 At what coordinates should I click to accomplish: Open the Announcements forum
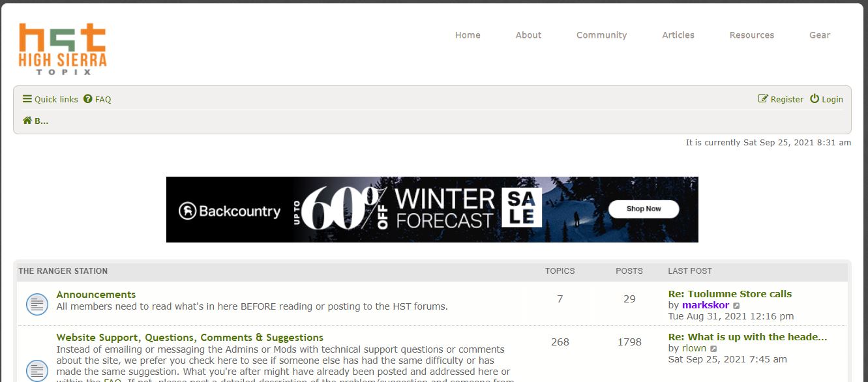click(x=96, y=295)
